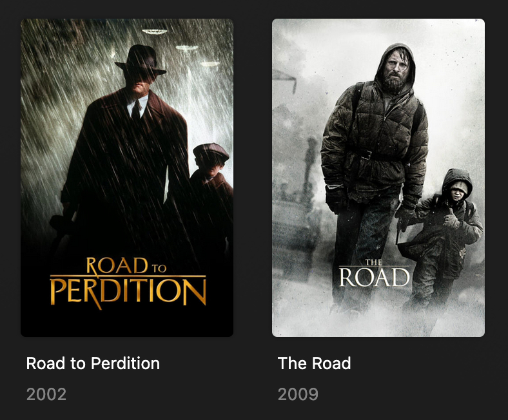Click the small "THE" above ROAD logo

click(374, 263)
